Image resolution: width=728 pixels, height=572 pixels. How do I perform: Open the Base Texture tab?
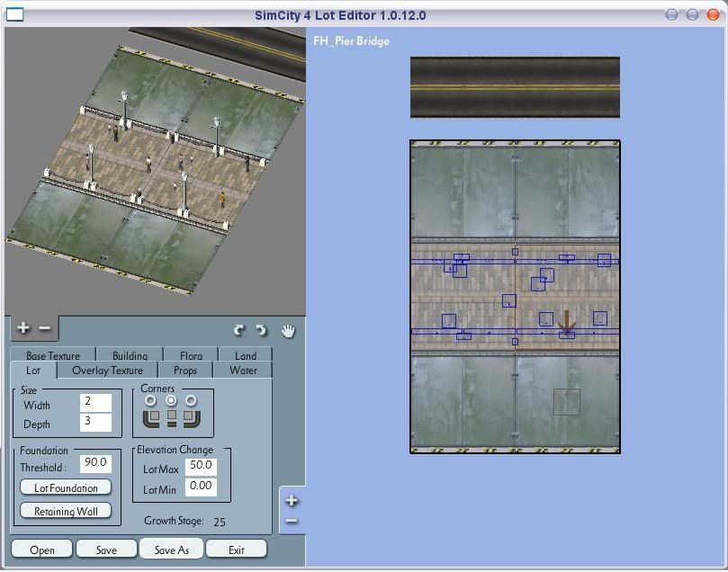(x=53, y=355)
